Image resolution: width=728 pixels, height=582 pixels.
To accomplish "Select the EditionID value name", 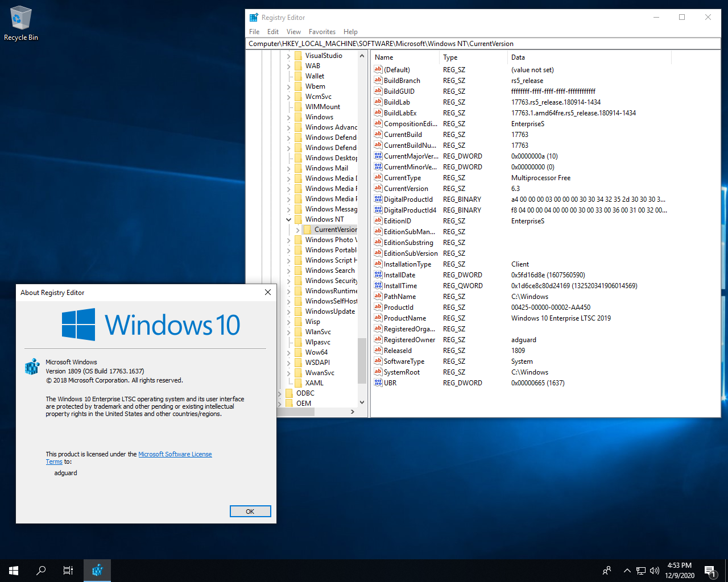I will [397, 221].
